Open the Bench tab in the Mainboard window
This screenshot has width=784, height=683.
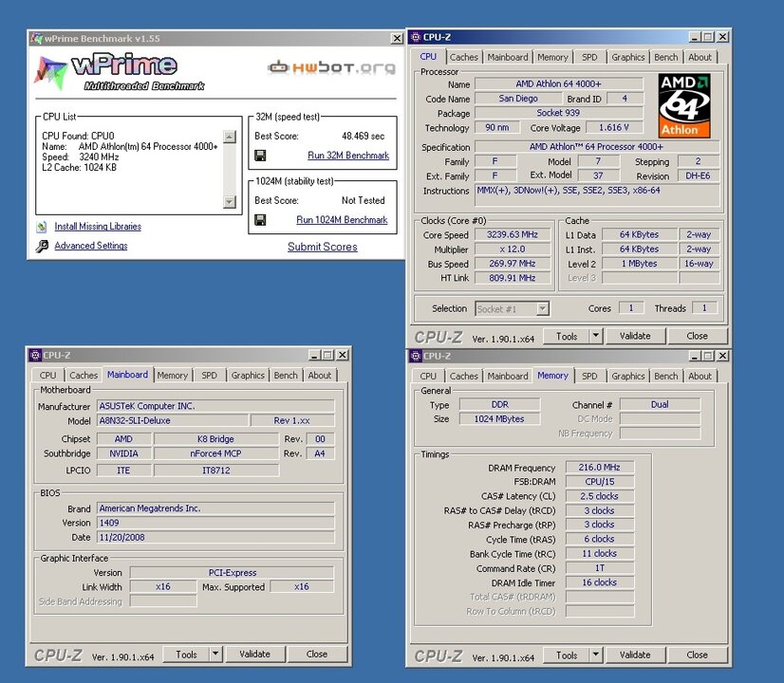(286, 376)
